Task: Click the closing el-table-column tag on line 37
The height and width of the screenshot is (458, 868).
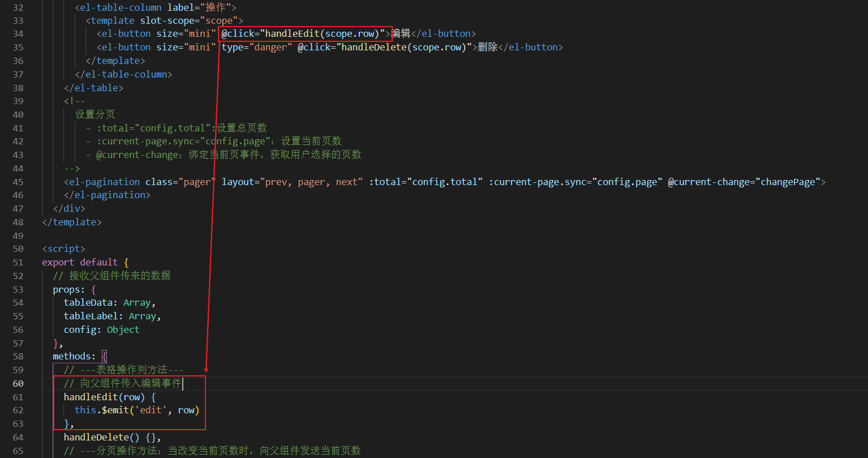Action: click(123, 75)
